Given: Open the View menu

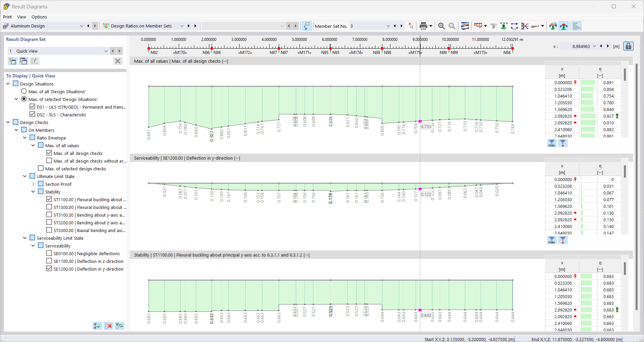Looking at the screenshot, I should [21, 17].
